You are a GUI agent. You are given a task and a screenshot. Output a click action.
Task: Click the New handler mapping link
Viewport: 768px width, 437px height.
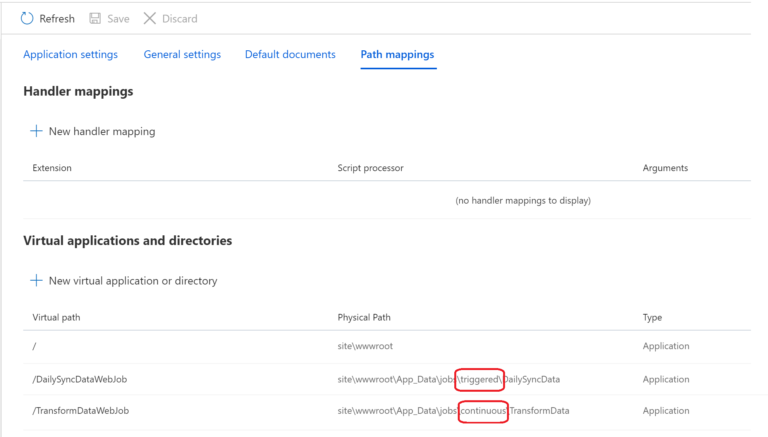tap(102, 131)
